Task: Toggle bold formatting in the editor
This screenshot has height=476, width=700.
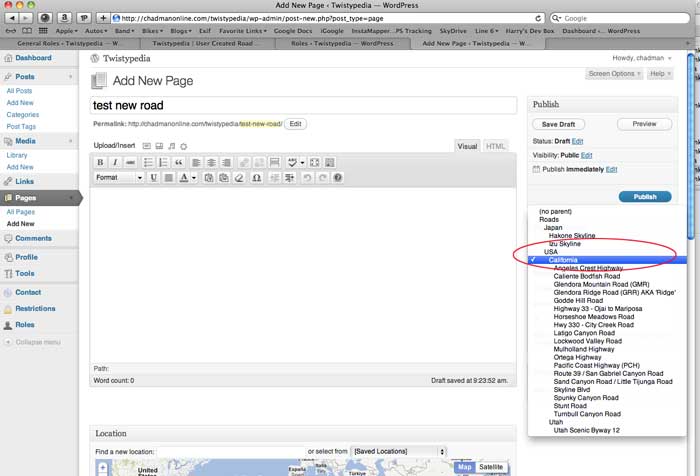Action: click(100, 163)
